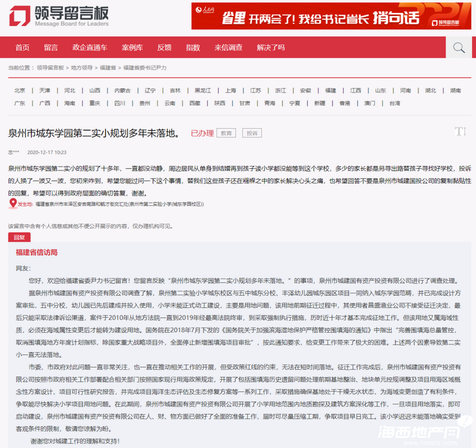476x448 pixels.
Task: Click the font size T icon
Action: pos(460,131)
